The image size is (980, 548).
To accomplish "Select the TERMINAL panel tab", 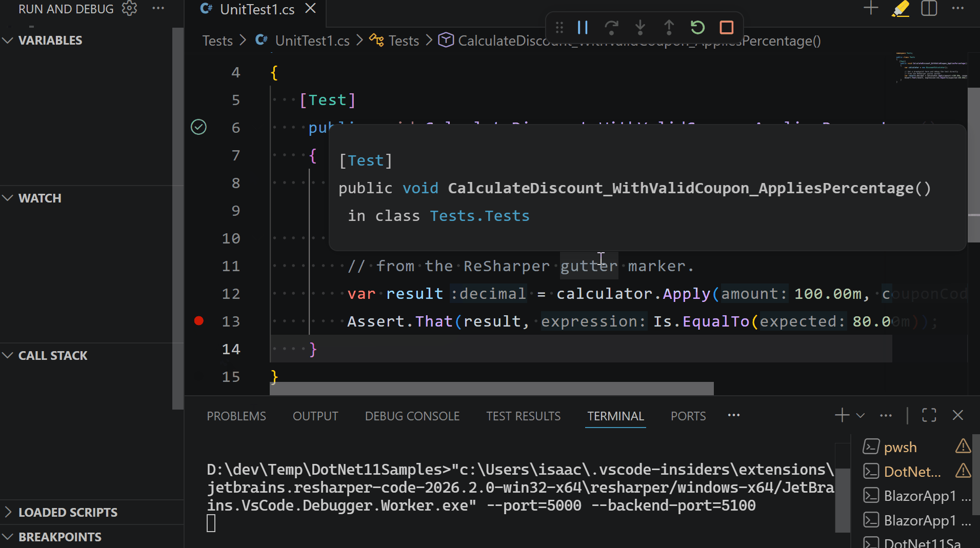I will (615, 416).
